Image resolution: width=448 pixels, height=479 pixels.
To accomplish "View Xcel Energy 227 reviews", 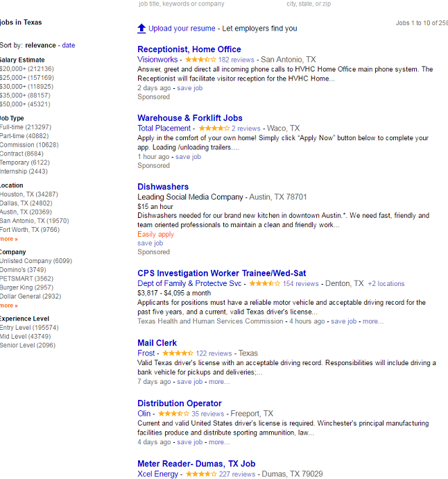I will (x=237, y=474).
